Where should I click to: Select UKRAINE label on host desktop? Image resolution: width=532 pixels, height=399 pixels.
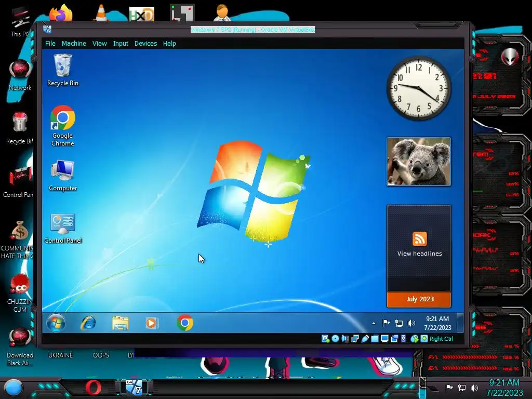point(60,355)
